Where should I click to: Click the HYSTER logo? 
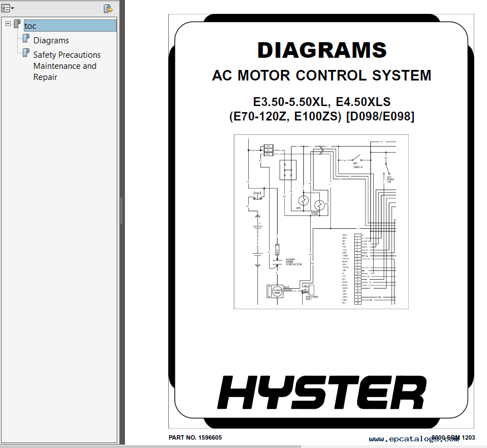point(322,392)
